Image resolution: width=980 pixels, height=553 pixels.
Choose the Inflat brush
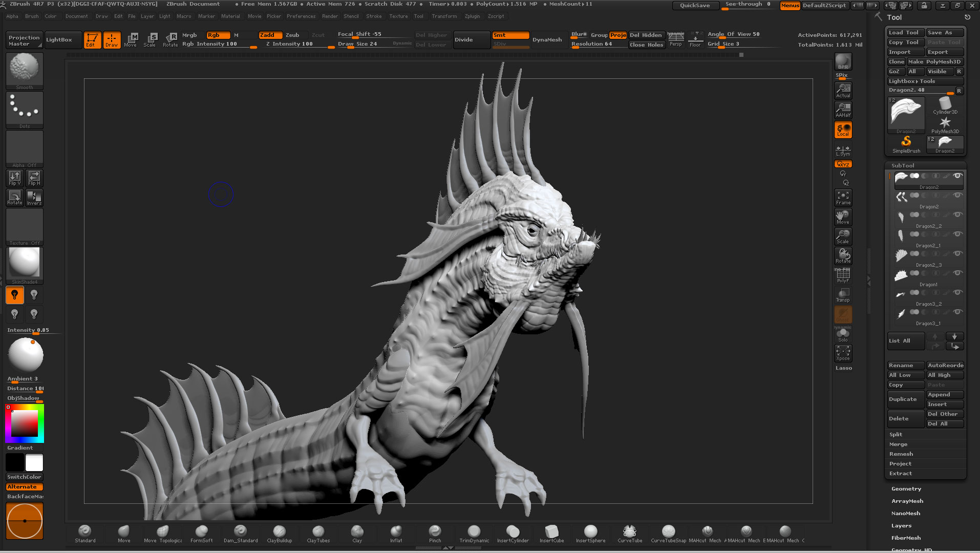tap(396, 534)
